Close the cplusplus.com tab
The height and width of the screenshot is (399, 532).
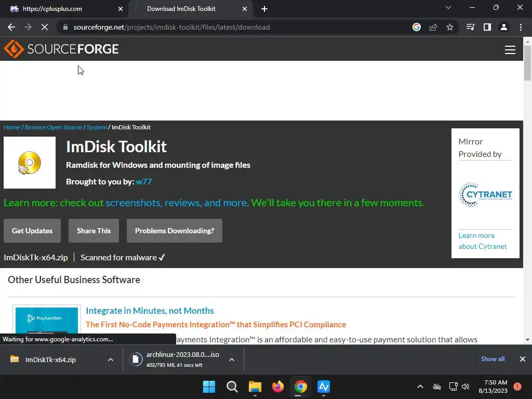pyautogui.click(x=121, y=9)
